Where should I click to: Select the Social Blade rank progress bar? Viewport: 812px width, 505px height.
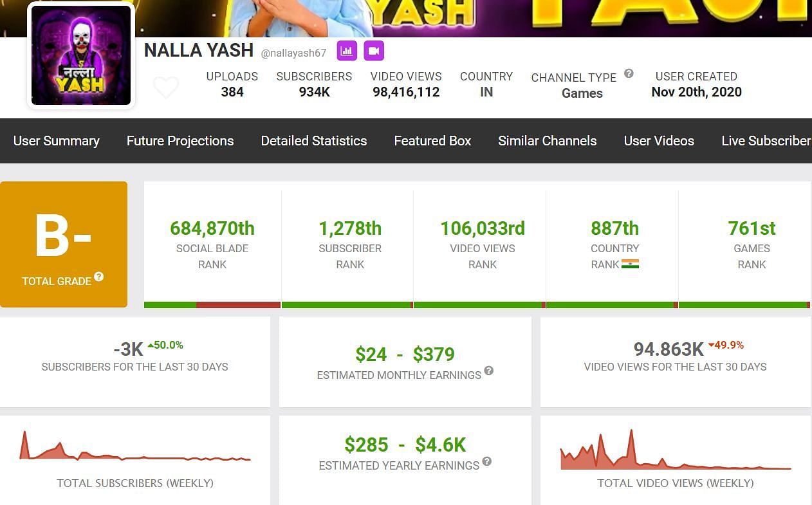pyautogui.click(x=212, y=305)
